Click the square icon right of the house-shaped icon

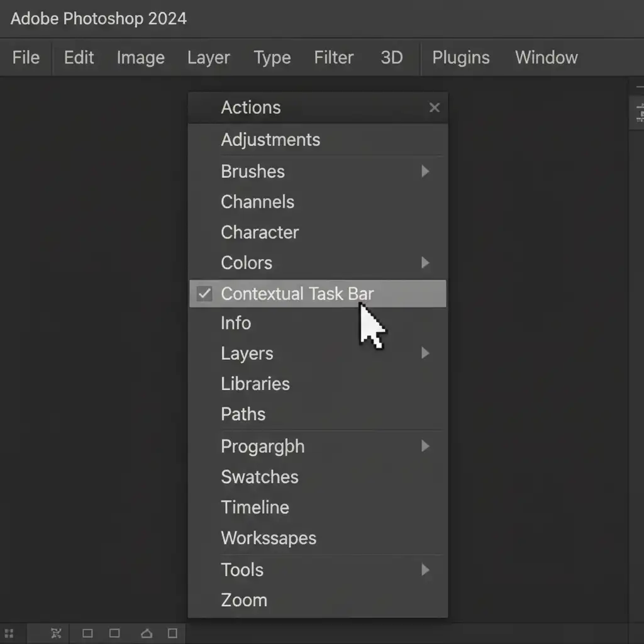pos(172,633)
